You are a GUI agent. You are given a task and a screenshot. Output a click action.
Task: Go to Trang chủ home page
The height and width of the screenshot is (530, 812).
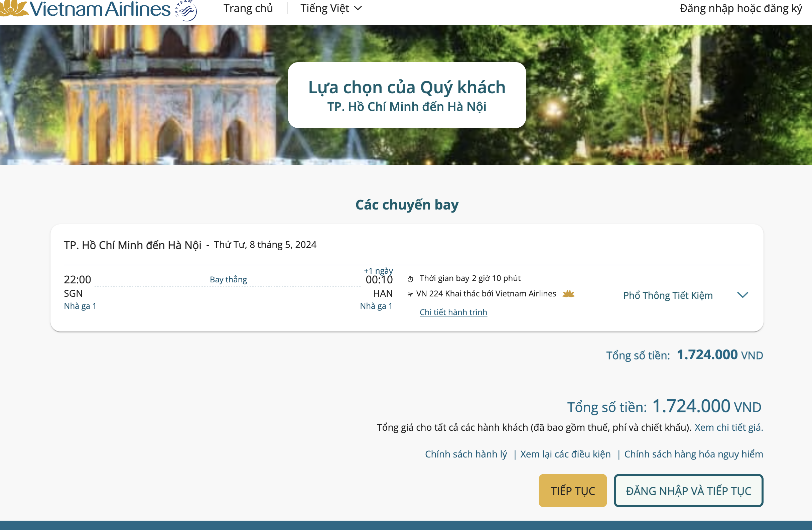[x=248, y=8]
